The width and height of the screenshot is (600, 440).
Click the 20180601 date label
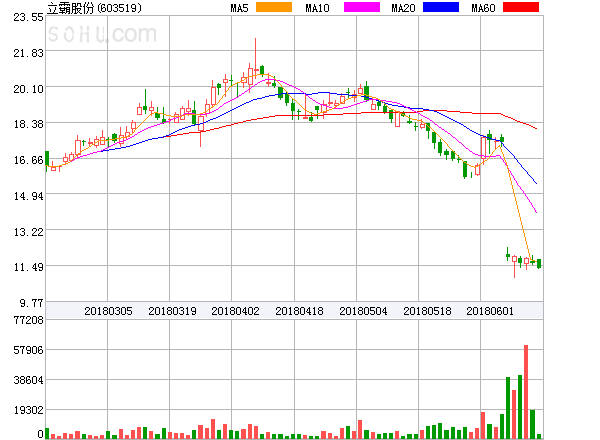coord(490,311)
